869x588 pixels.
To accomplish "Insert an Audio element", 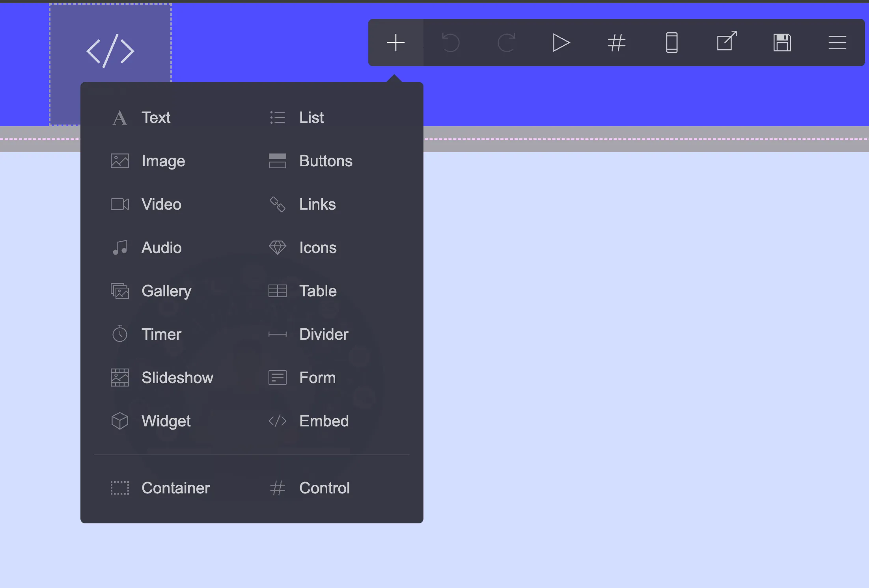I will [x=161, y=247].
